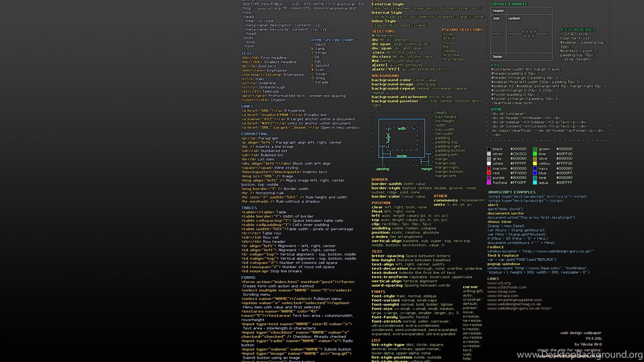This screenshot has width=644, height=362.
Task: Click the 'side' box in layout diagram
Action: [x=498, y=34]
